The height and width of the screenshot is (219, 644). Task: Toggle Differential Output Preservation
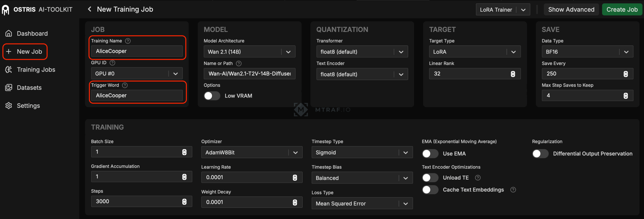(540, 154)
